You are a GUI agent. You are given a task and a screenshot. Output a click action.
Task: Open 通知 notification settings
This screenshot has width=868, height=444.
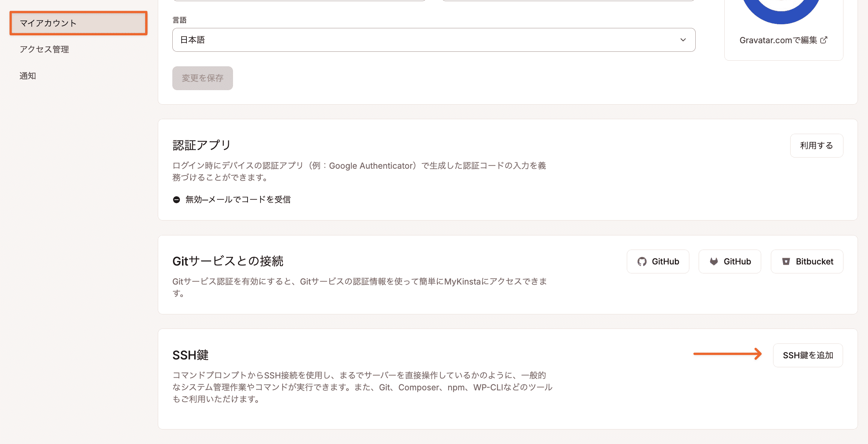[28, 76]
